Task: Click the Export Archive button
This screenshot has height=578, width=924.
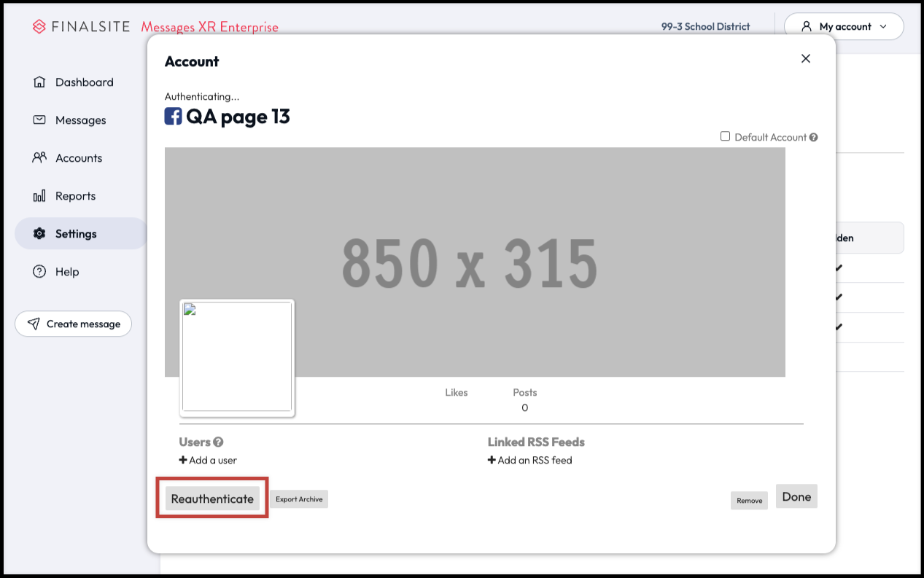Action: 299,499
